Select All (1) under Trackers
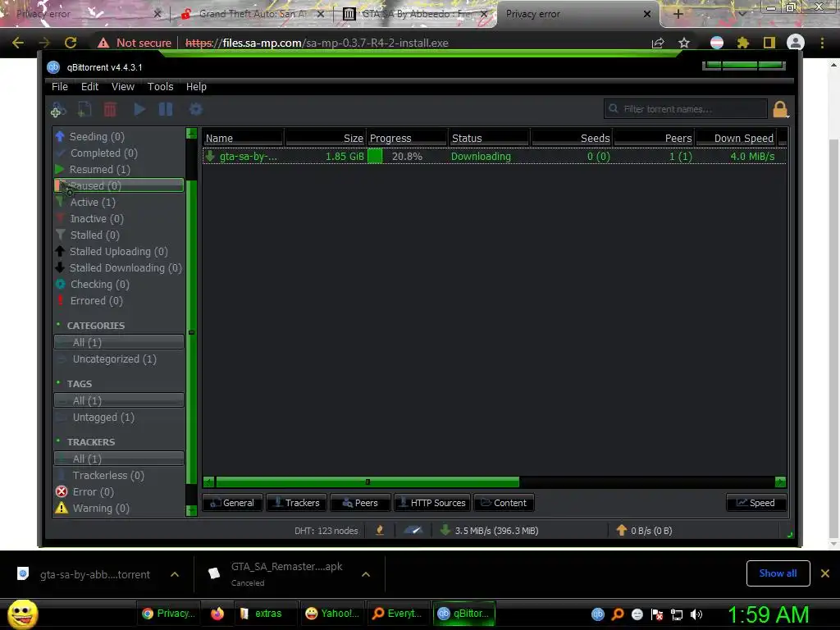Screen dimensions: 840x630 118,459
